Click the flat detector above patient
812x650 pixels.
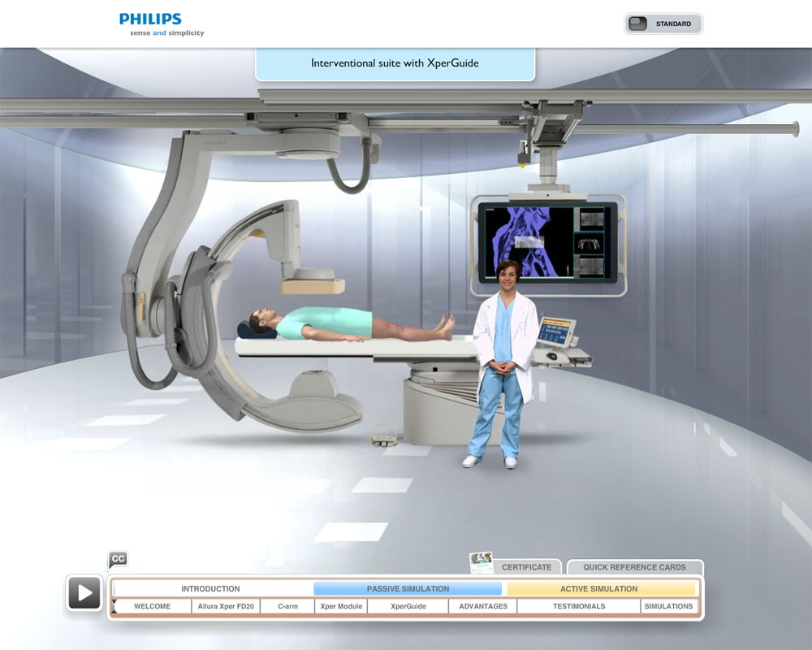pyautogui.click(x=313, y=286)
